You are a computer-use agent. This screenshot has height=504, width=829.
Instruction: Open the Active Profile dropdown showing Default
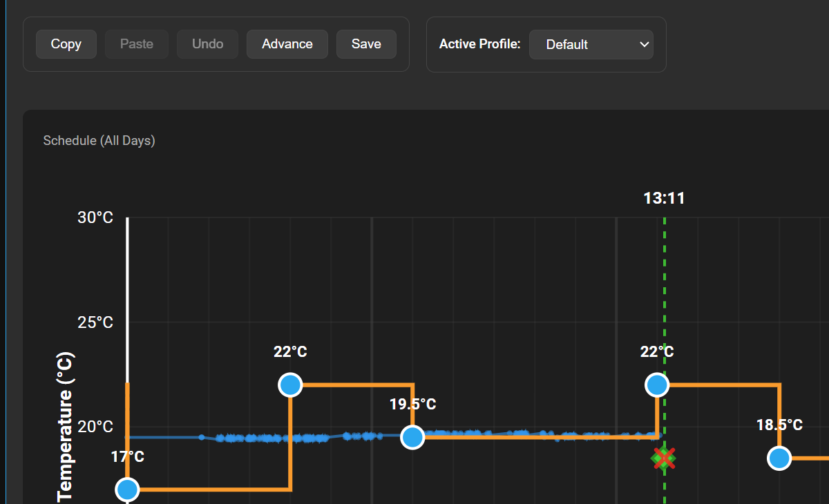(591, 44)
